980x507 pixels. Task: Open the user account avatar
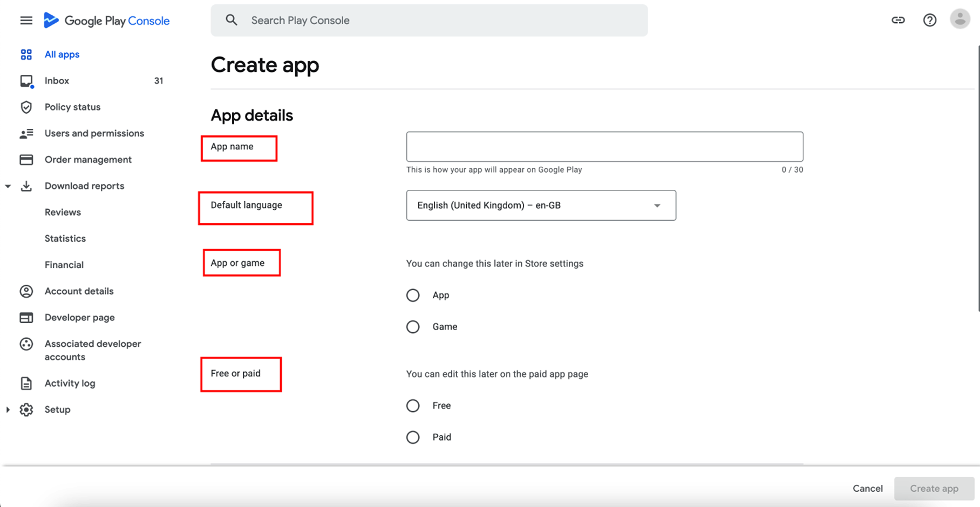pos(959,19)
